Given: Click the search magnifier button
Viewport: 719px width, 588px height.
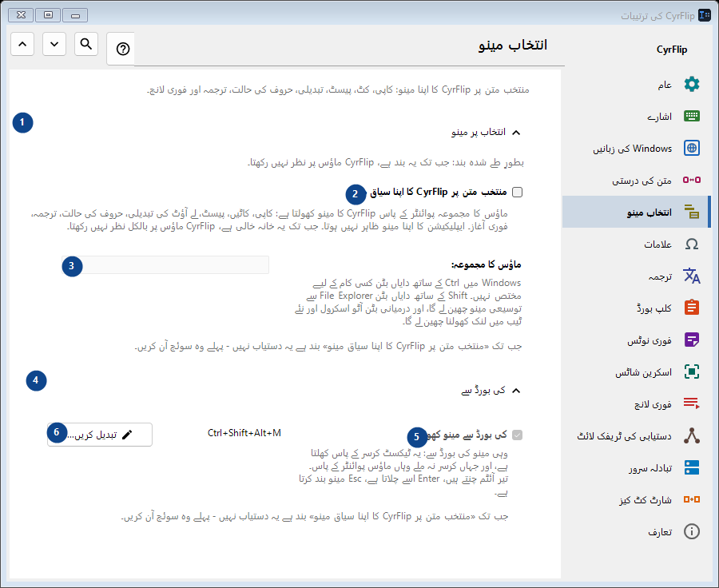Looking at the screenshot, I should tap(86, 44).
